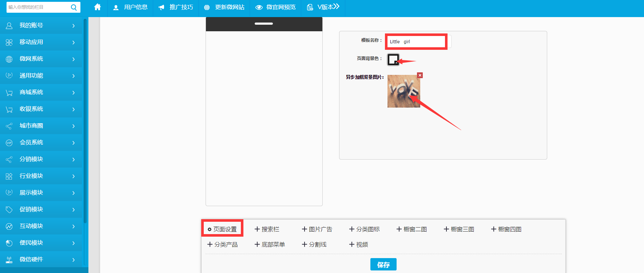Click the 模板名称 input field
Screen dimensions: 644x273
416,41
